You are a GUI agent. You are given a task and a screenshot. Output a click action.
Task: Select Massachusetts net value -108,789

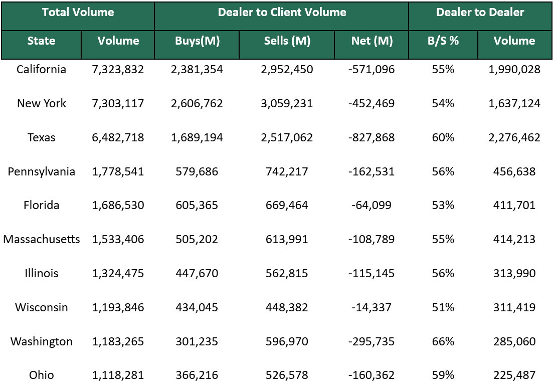click(372, 240)
